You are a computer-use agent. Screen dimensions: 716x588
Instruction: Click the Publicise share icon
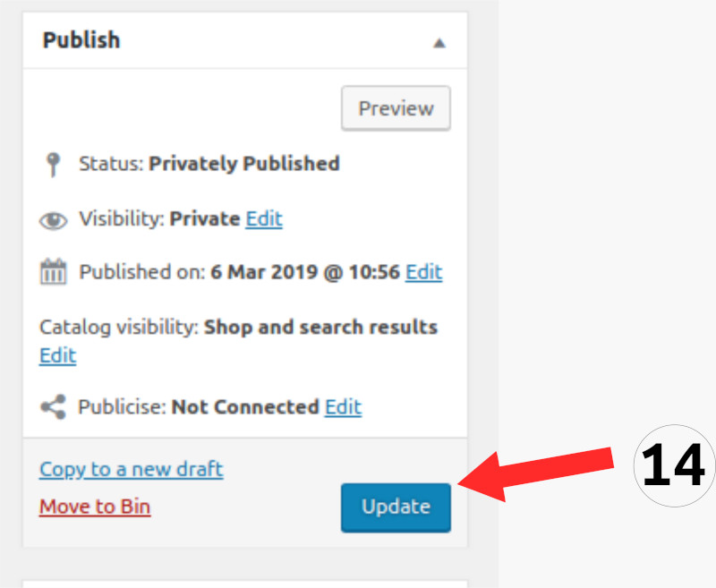point(54,408)
